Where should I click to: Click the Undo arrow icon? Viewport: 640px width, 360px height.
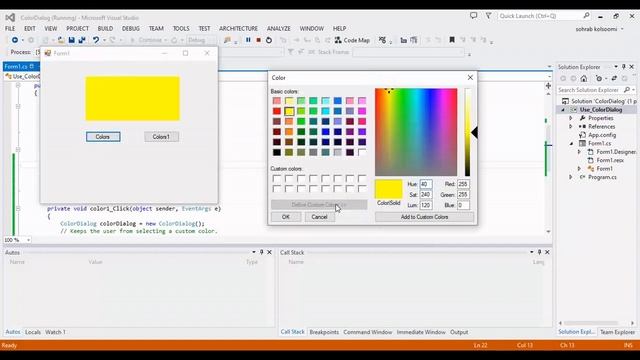[x=96, y=40]
